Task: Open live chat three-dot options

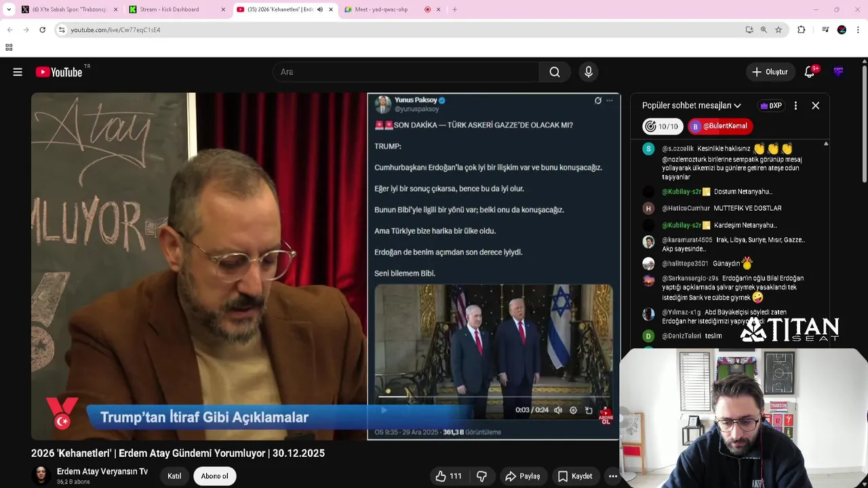Action: click(795, 106)
